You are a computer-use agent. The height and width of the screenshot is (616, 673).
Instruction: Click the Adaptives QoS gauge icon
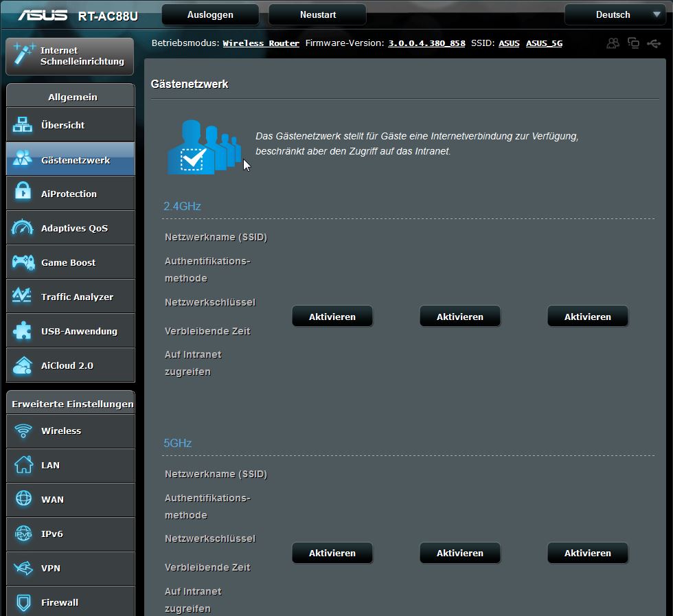click(22, 227)
